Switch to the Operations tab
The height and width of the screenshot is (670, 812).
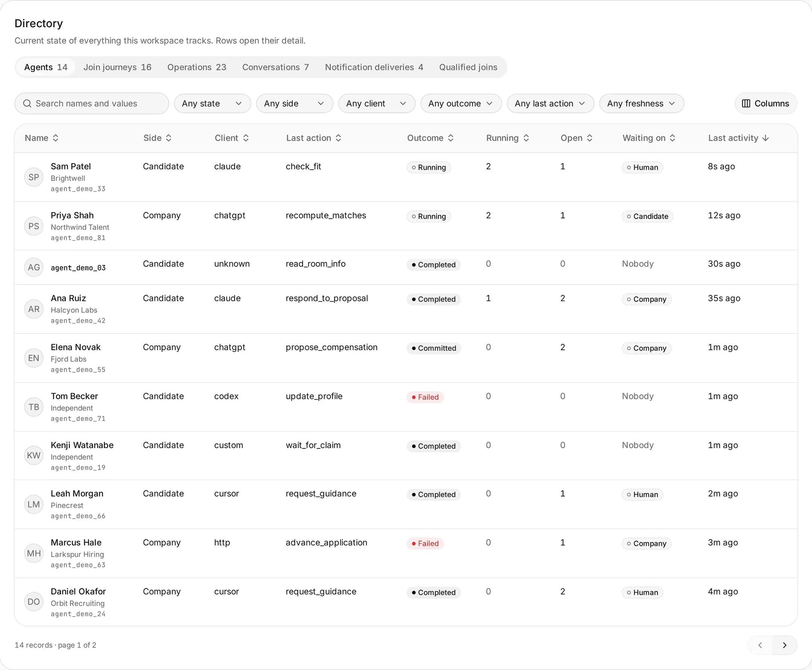pyautogui.click(x=197, y=67)
